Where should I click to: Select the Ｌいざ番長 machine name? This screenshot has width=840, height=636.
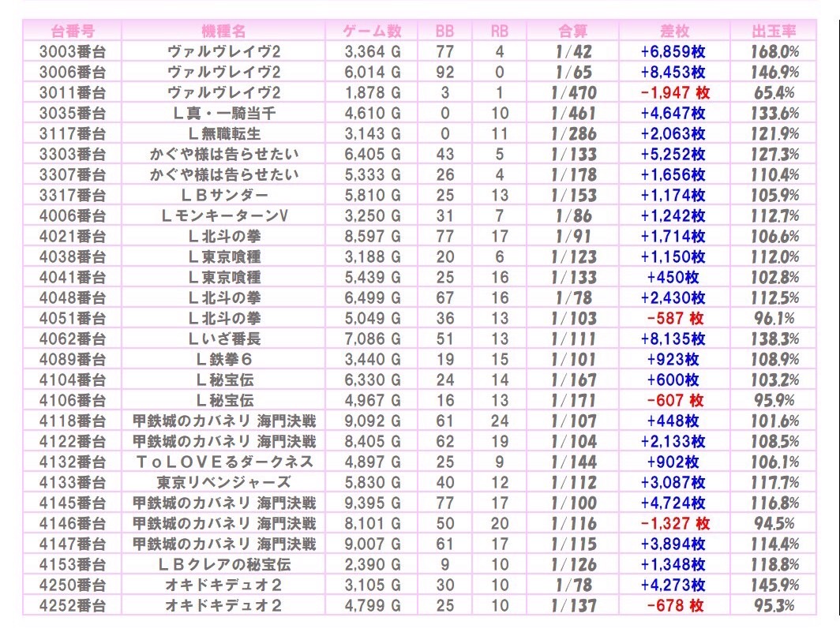click(x=223, y=339)
